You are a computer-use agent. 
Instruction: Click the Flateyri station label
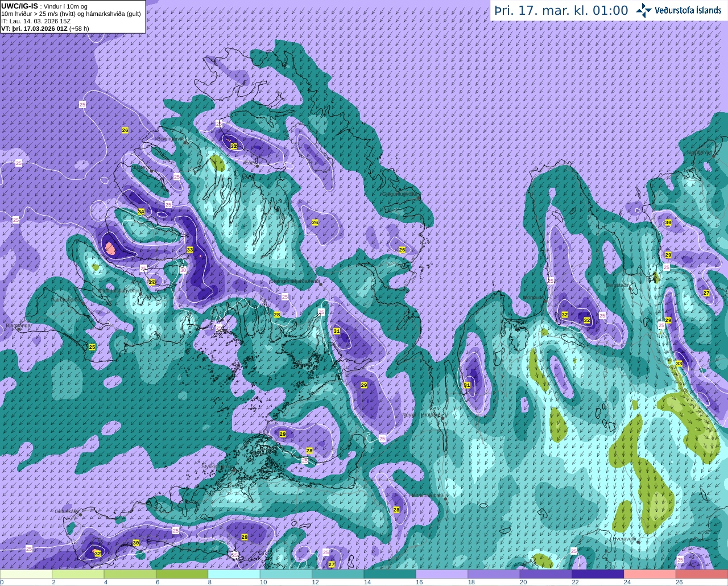pyautogui.click(x=143, y=168)
